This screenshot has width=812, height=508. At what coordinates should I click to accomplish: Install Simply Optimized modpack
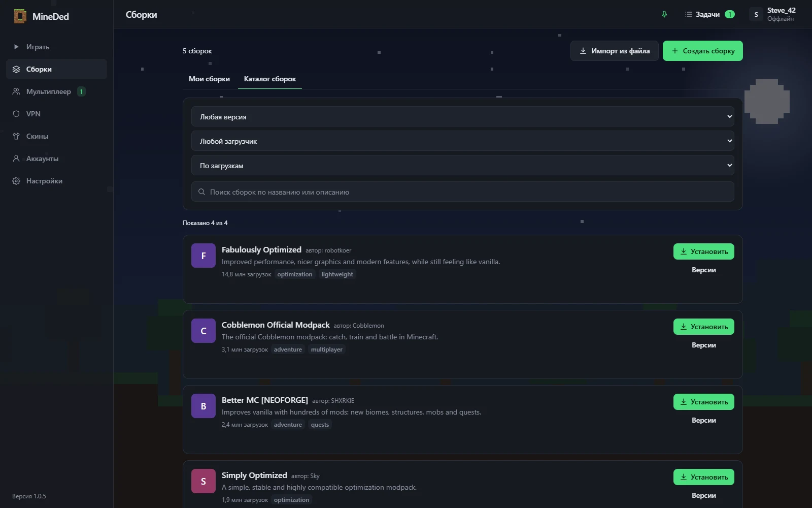click(x=704, y=477)
